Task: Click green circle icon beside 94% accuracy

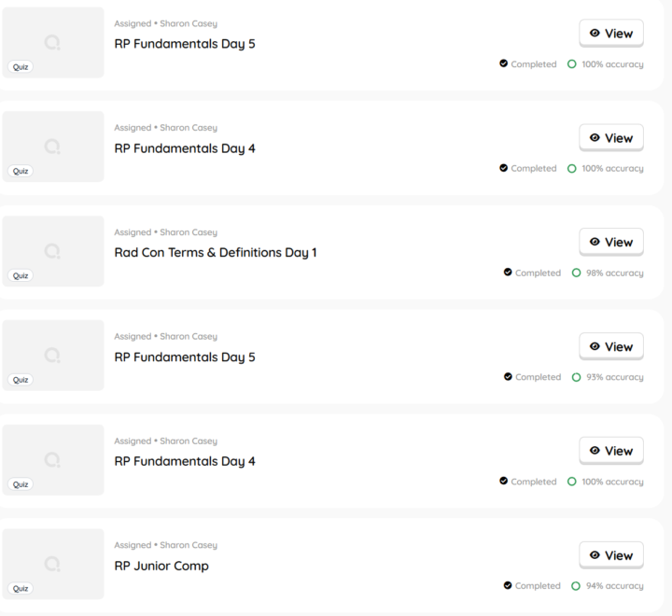Action: click(576, 585)
